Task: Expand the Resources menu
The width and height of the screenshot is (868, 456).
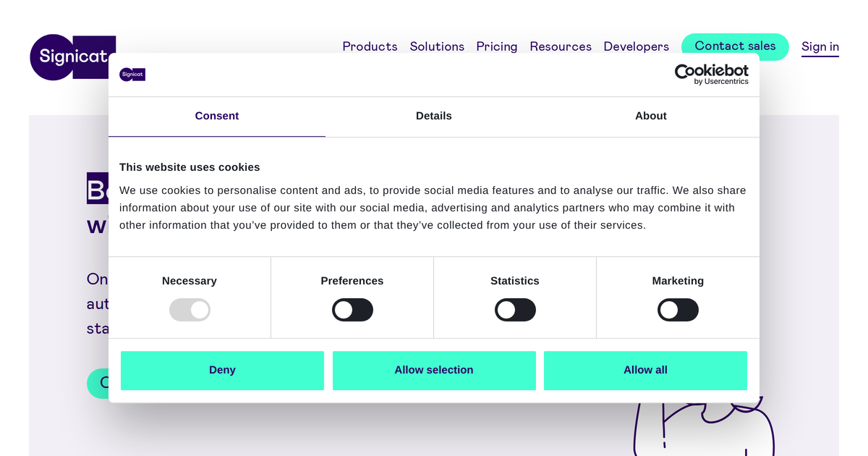Action: click(561, 46)
